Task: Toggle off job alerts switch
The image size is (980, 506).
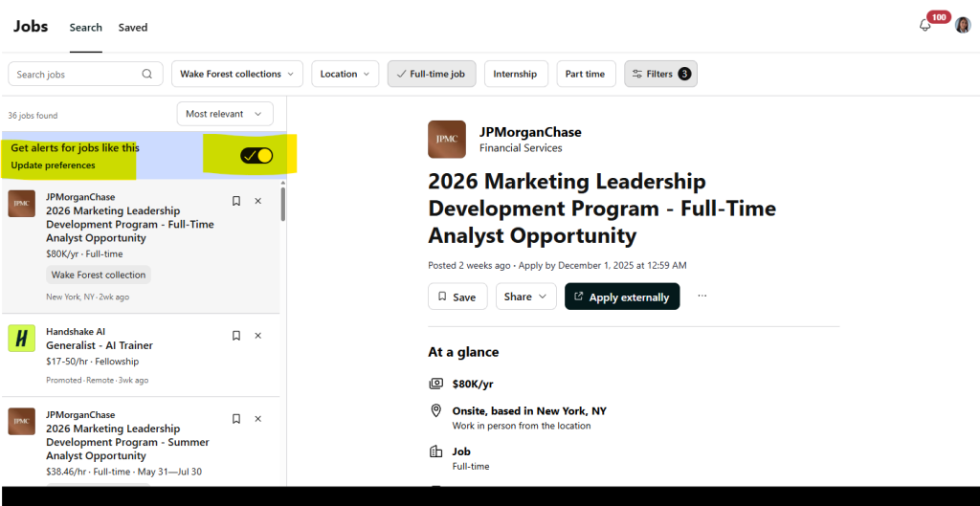Action: pyautogui.click(x=256, y=156)
